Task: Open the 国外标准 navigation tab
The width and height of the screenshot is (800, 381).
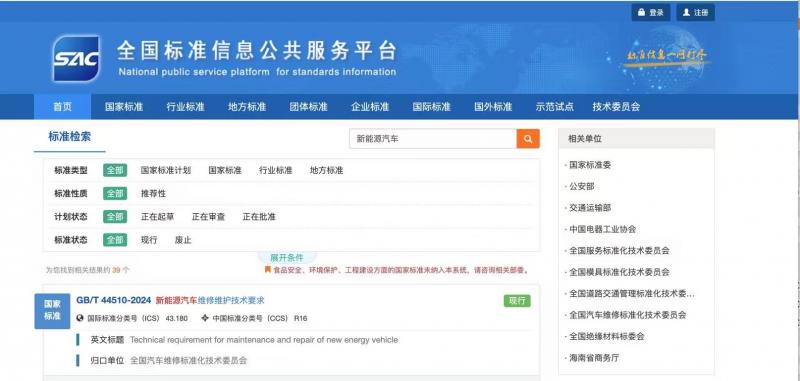Action: [493, 107]
